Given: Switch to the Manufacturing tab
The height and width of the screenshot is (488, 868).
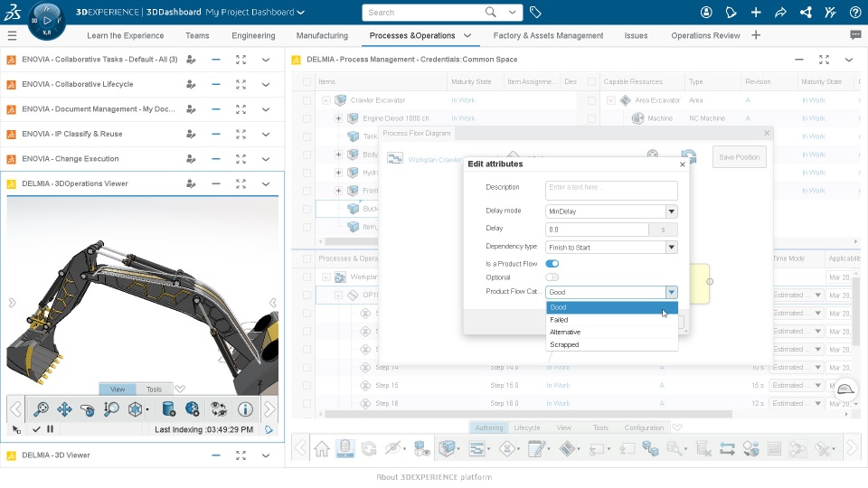Looking at the screenshot, I should tap(322, 35).
